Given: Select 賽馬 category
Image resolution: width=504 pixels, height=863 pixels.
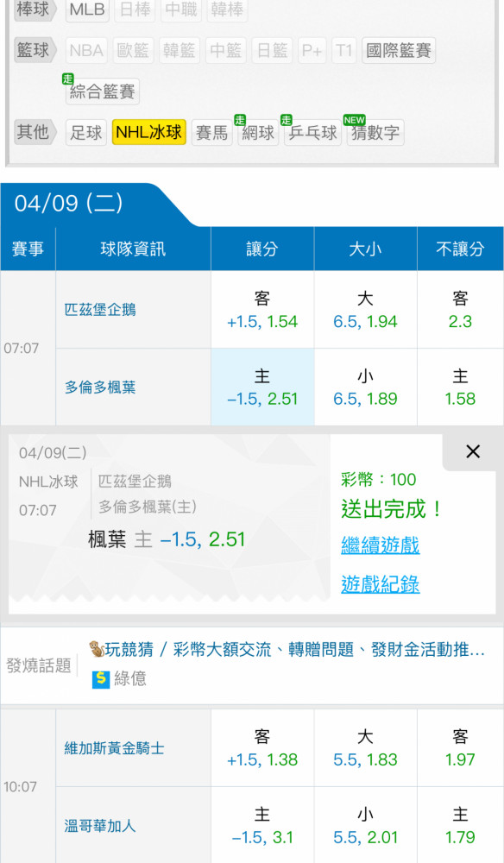Looking at the screenshot, I should [x=211, y=132].
